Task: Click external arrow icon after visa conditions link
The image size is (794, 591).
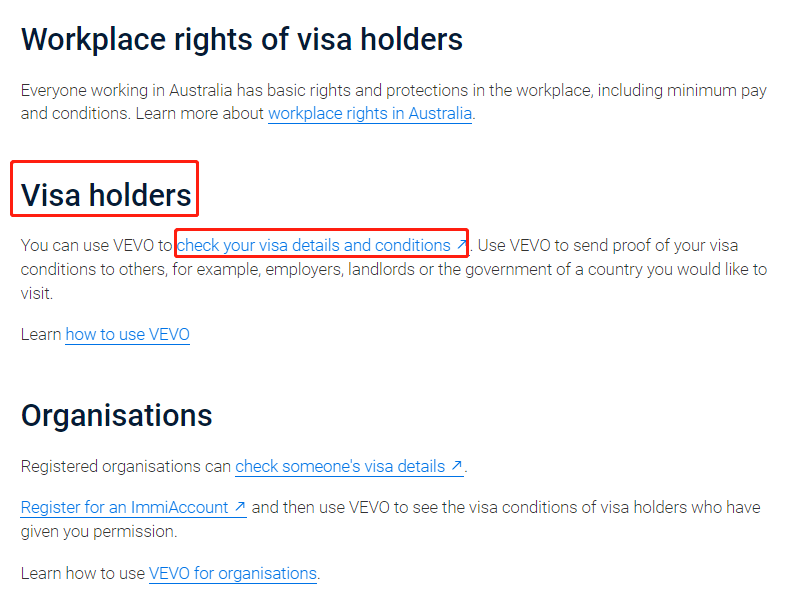Action: [461, 245]
